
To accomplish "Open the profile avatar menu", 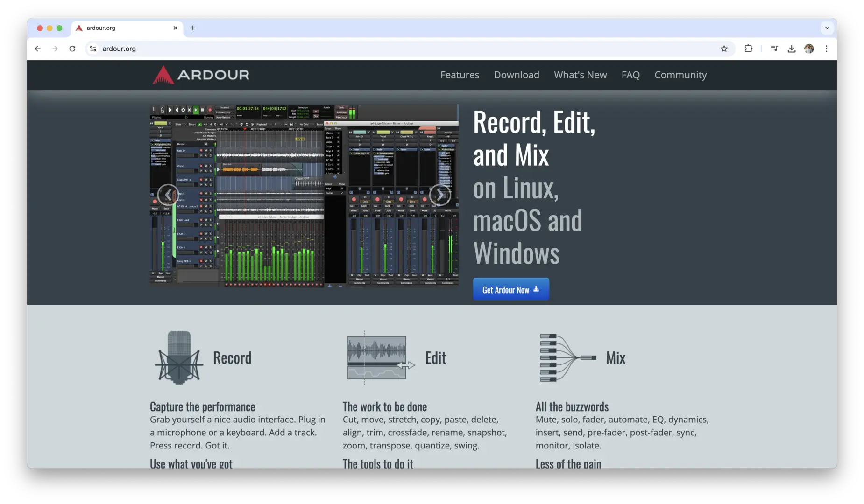I will tap(809, 49).
